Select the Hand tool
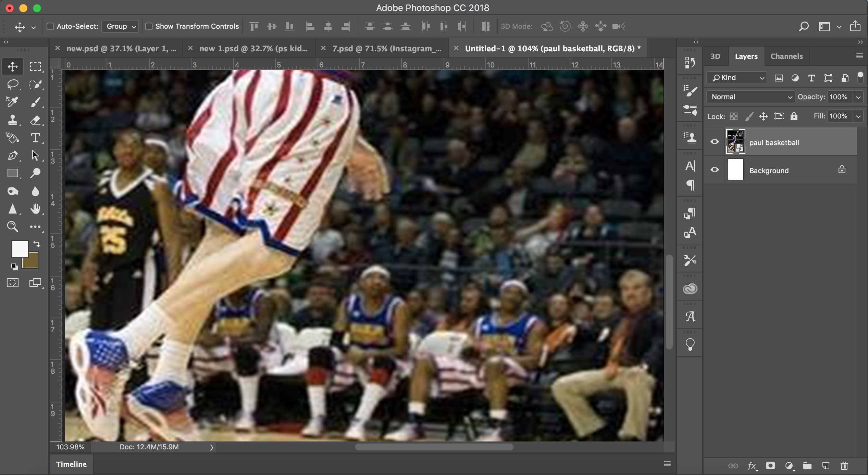868x475 pixels. 35,209
